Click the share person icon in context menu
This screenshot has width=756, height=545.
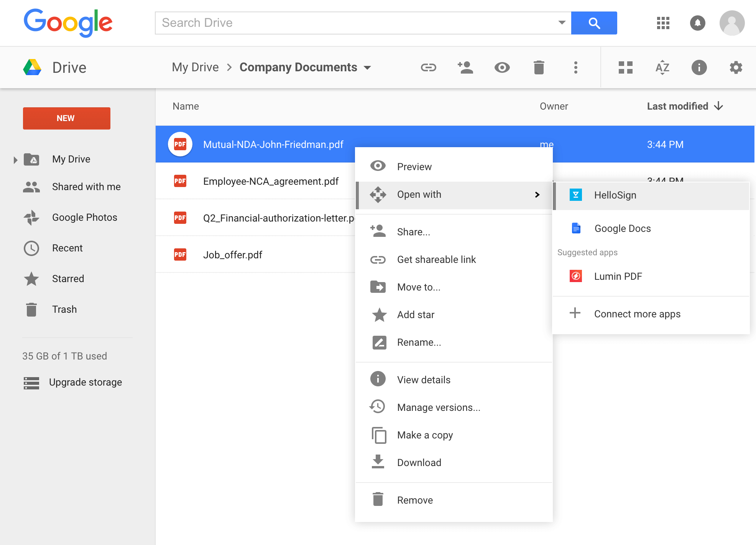(x=379, y=232)
